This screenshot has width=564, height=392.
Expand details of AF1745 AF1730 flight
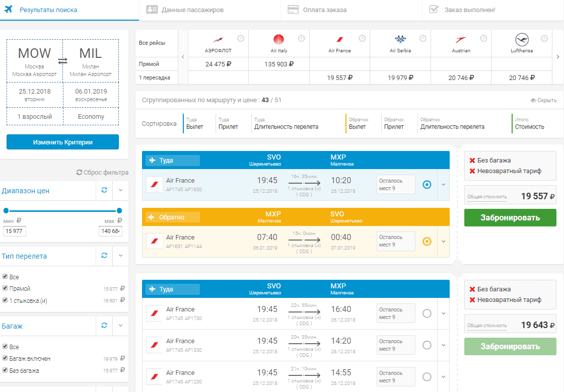click(444, 313)
